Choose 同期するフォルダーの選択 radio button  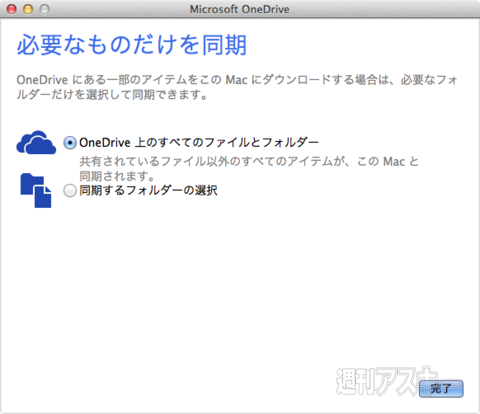70,191
